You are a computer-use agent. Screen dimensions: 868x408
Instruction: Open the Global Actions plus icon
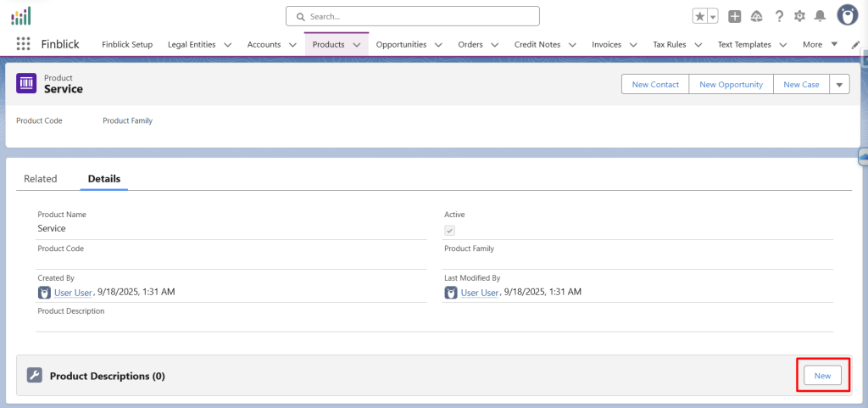[735, 16]
